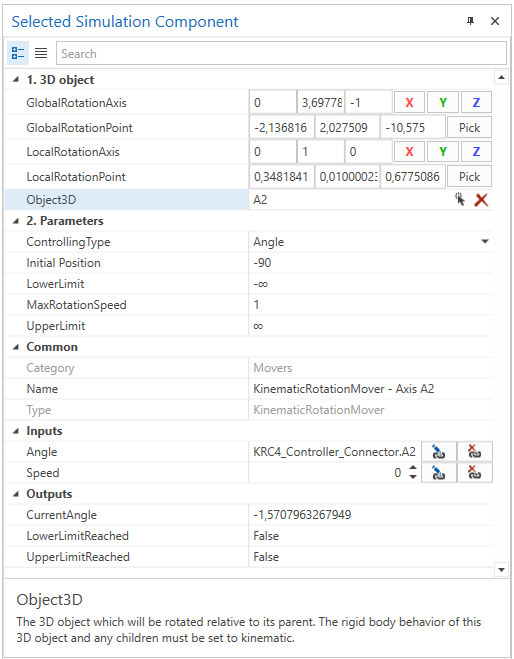
Task: Decrease the Speed value with down arrow
Action: (x=413, y=477)
